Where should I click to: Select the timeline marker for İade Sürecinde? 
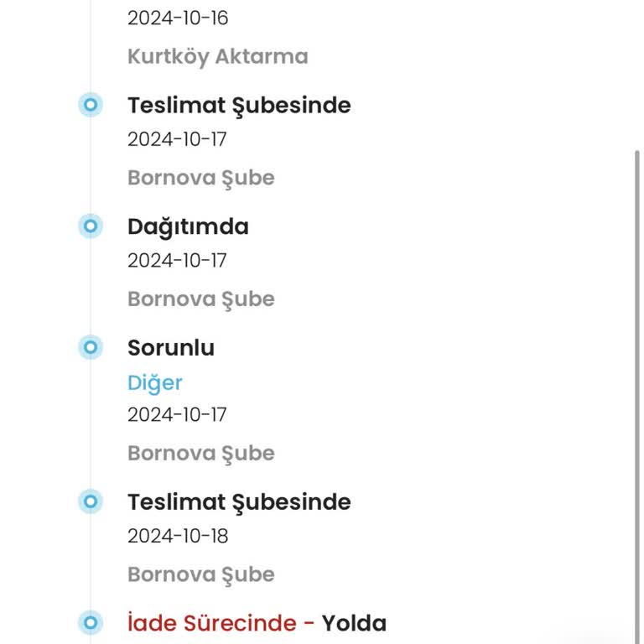[91, 623]
